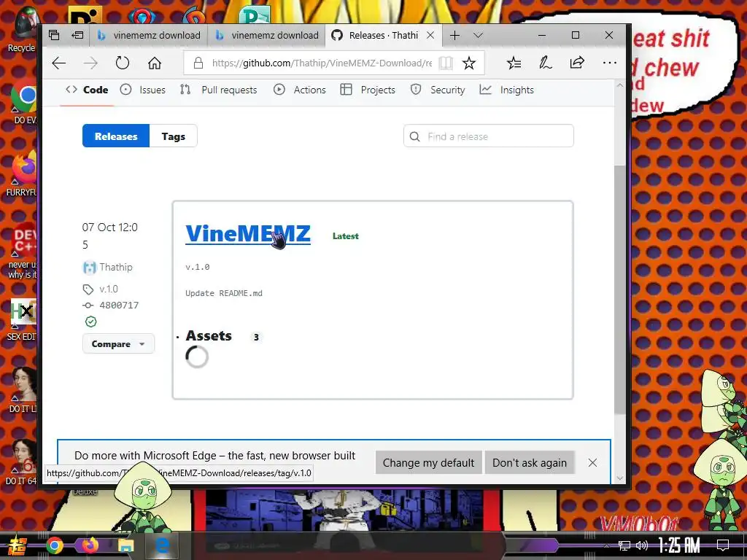This screenshot has width=747, height=560.
Task: Click the Assets count badge 3
Action: point(256,337)
